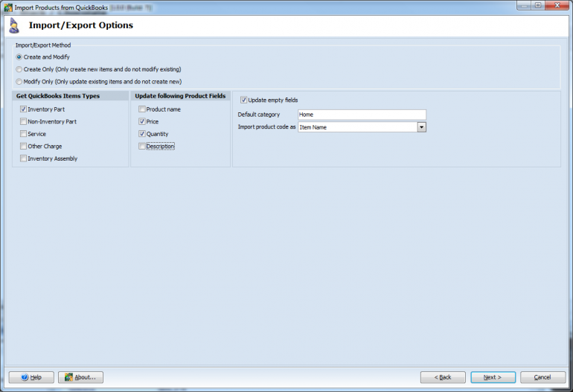
Task: Tick the Other Charge checkbox
Action: (x=23, y=146)
